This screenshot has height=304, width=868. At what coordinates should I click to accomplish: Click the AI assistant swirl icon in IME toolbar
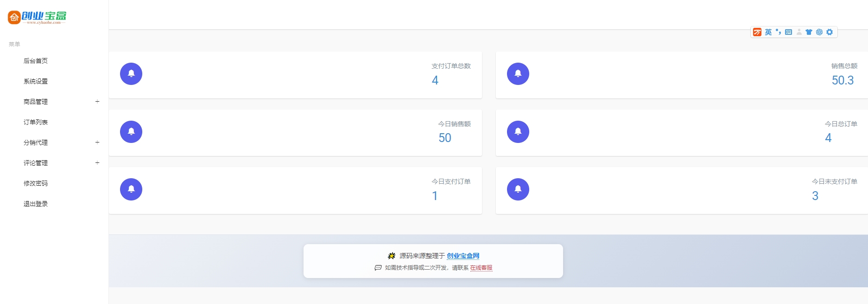819,32
